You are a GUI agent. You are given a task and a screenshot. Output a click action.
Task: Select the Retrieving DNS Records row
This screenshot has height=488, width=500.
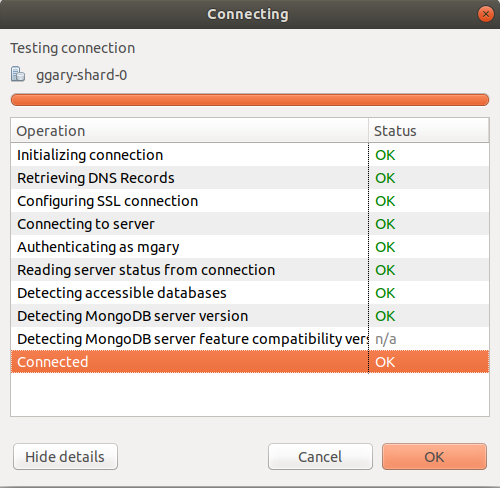(250, 178)
